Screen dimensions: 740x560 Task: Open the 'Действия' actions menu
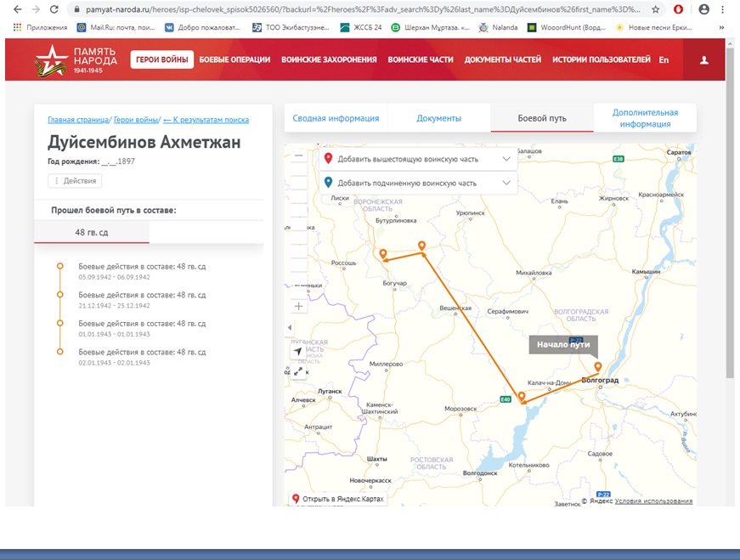coord(76,181)
